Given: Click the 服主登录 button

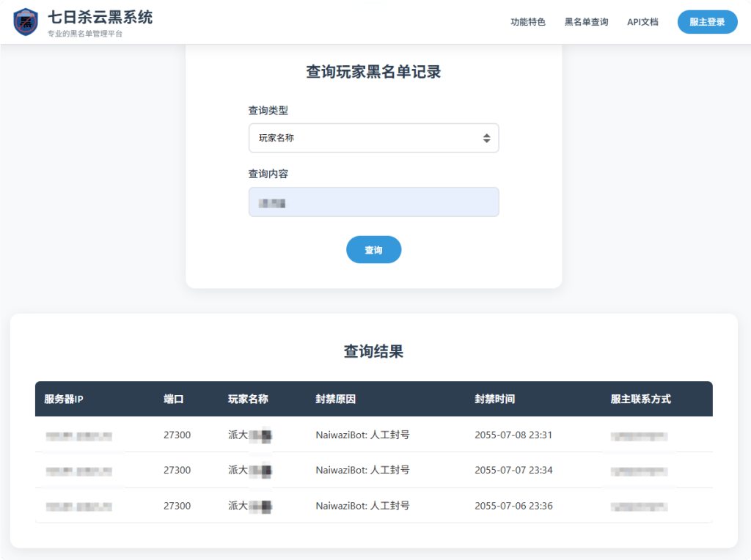Looking at the screenshot, I should [706, 22].
